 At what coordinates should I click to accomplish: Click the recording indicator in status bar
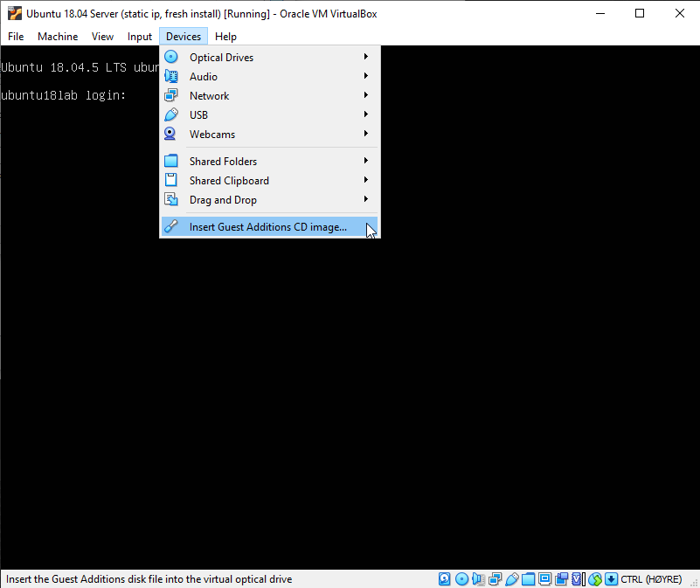[561, 579]
